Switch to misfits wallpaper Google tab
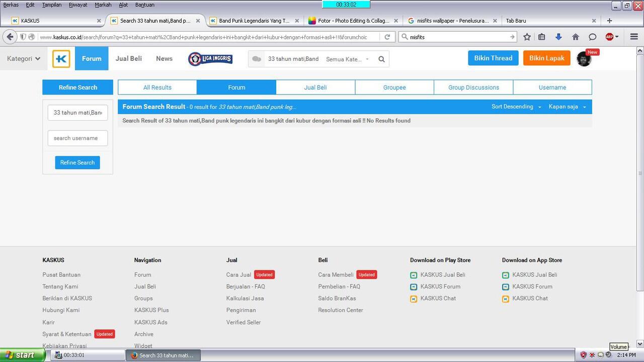644x362 pixels. coord(452,21)
